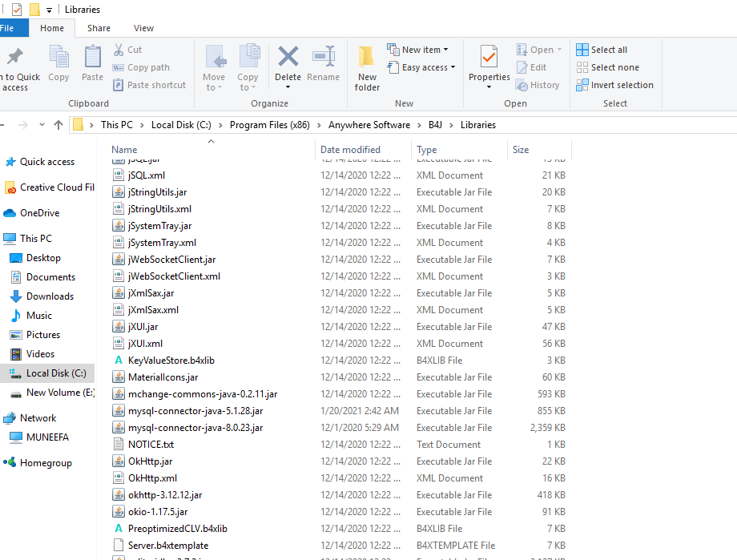Switch to the View ribbon tab
This screenshot has width=737, height=560.
click(143, 28)
